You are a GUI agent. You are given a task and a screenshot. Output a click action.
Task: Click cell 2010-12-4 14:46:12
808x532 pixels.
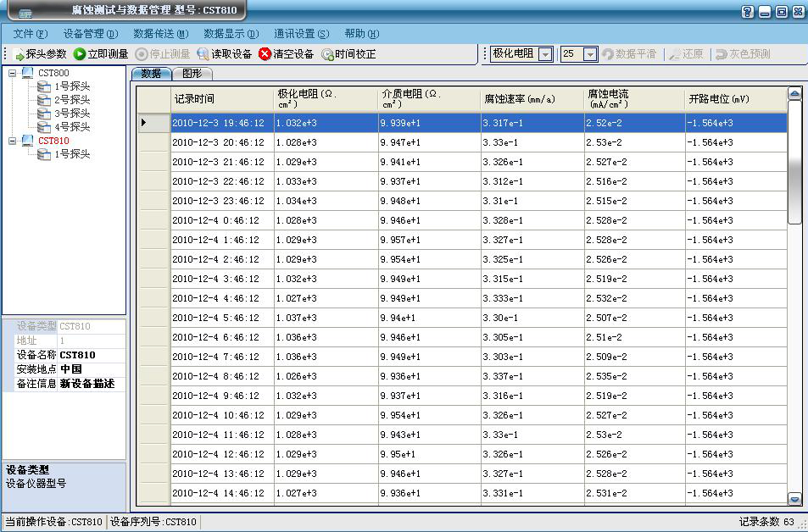click(x=222, y=493)
